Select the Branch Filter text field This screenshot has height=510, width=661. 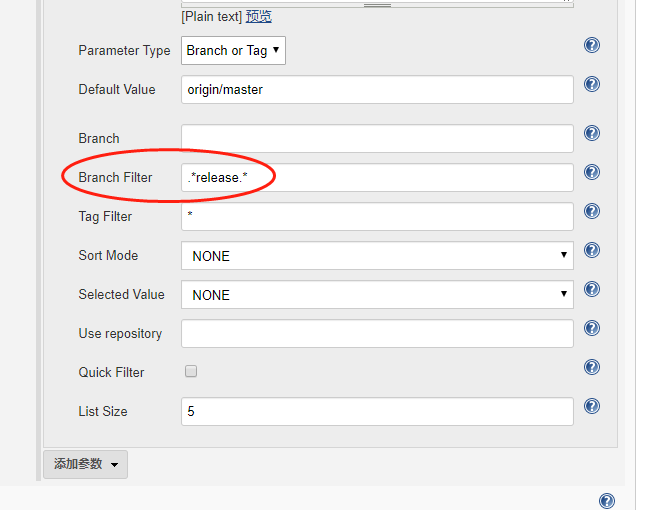click(x=377, y=177)
